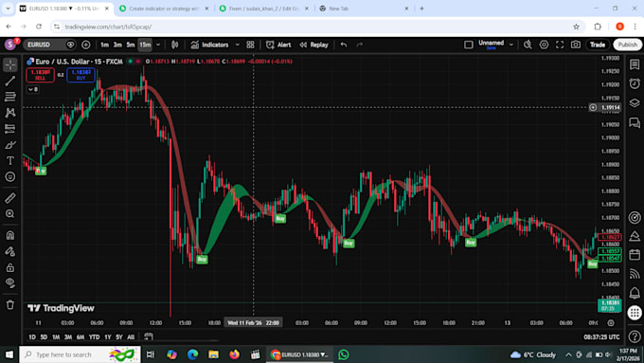The image size is (644, 363).
Task: Expand the favorite indicators dropdown arrow
Action: tap(238, 45)
